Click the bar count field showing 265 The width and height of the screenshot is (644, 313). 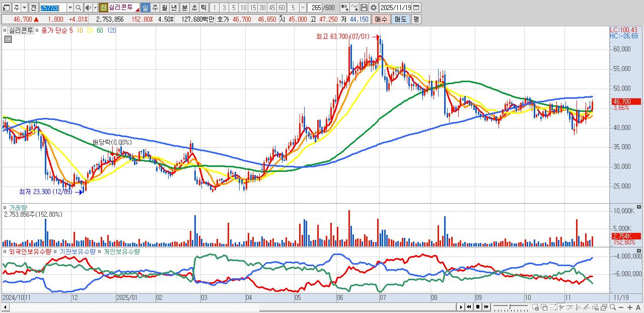point(315,8)
